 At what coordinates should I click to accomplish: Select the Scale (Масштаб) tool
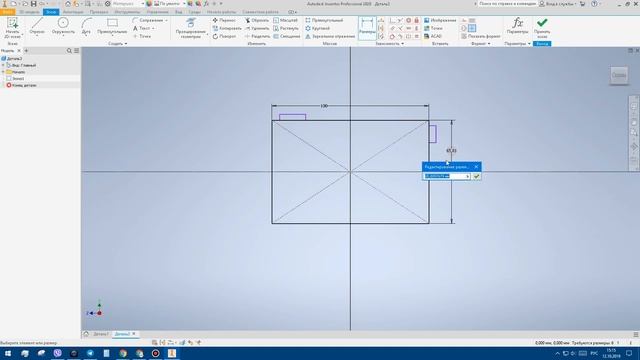(x=285, y=20)
